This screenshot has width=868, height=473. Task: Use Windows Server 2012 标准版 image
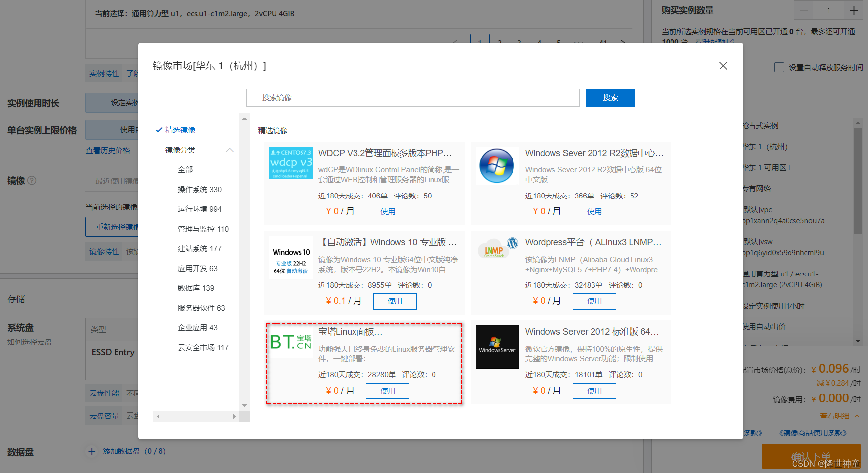594,391
